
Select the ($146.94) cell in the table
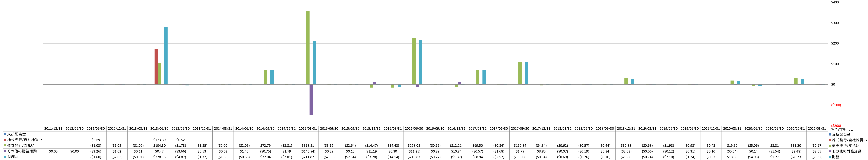[x=308, y=151]
